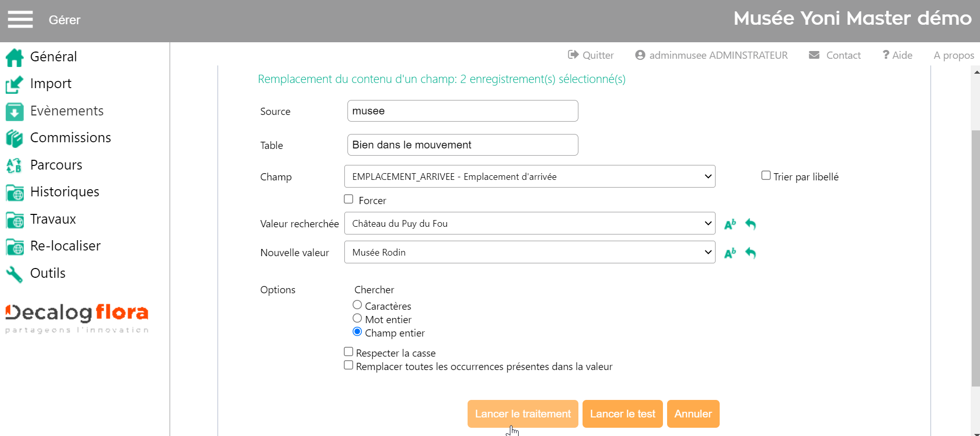Viewport: 980px width, 436px height.
Task: Open the Valeur recherchée dropdown
Action: pos(529,223)
